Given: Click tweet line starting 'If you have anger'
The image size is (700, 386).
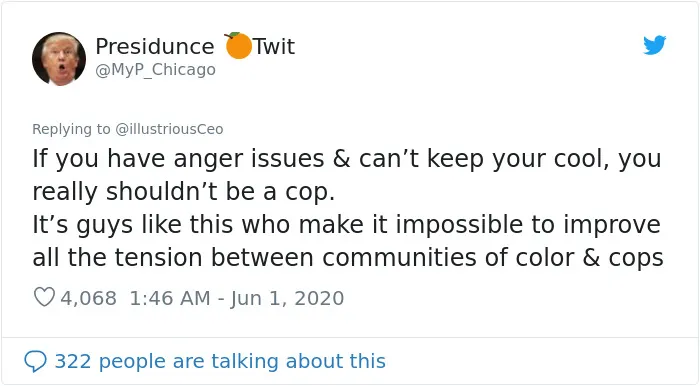Looking at the screenshot, I should [x=347, y=159].
